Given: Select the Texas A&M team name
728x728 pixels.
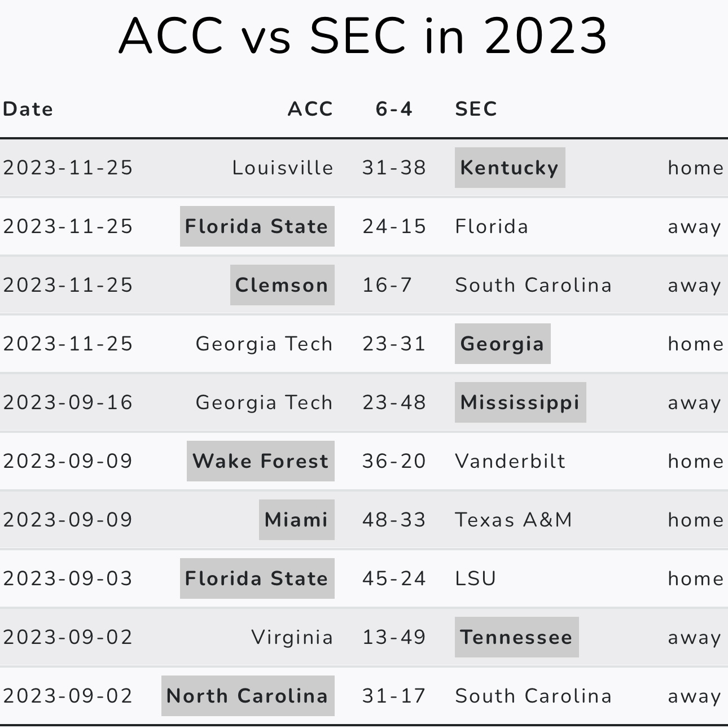Looking at the screenshot, I should pos(514,520).
